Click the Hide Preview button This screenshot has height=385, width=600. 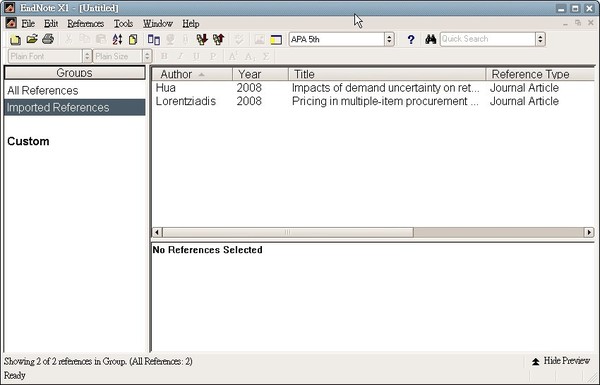pos(561,361)
